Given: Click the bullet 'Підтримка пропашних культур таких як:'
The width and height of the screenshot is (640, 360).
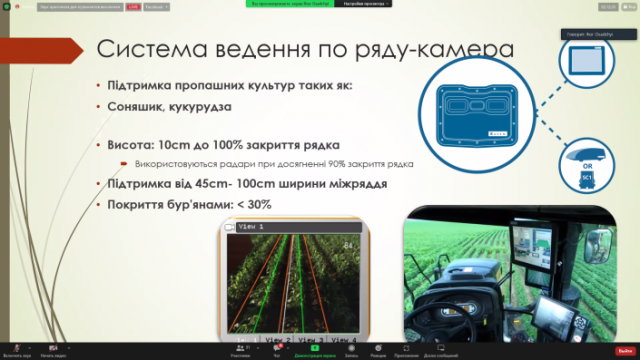Looking at the screenshot, I should 229,85.
